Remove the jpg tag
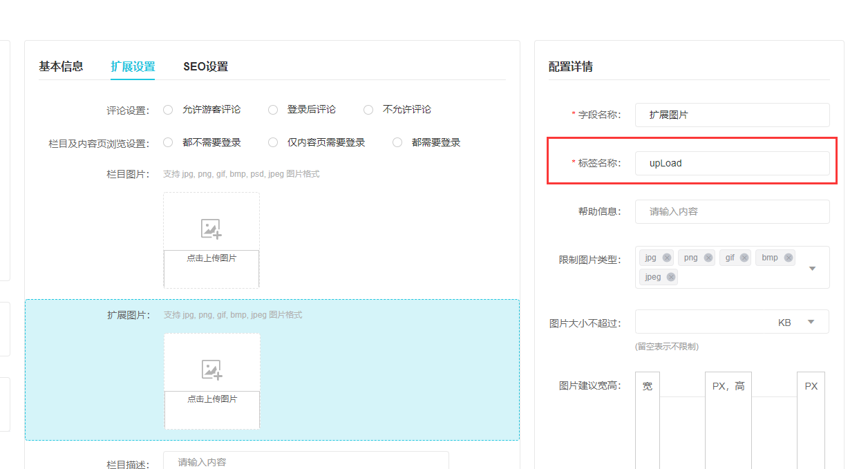 [x=667, y=258]
